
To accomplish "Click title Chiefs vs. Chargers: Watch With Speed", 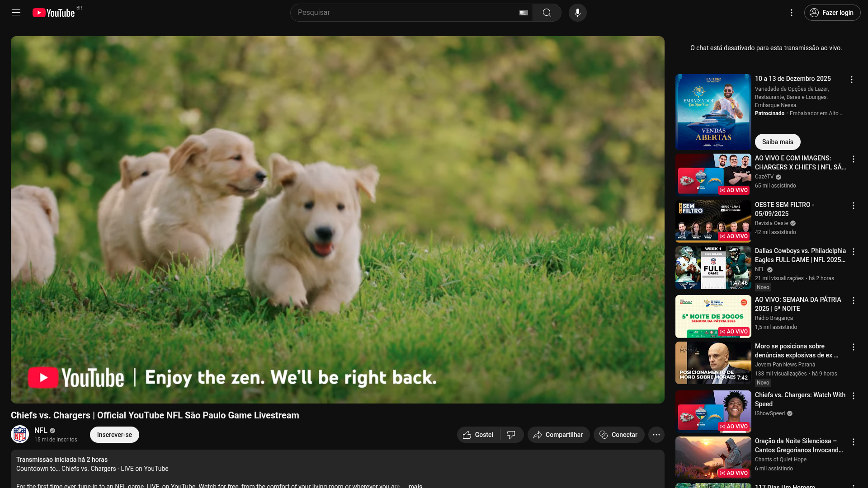I will click(x=800, y=399).
